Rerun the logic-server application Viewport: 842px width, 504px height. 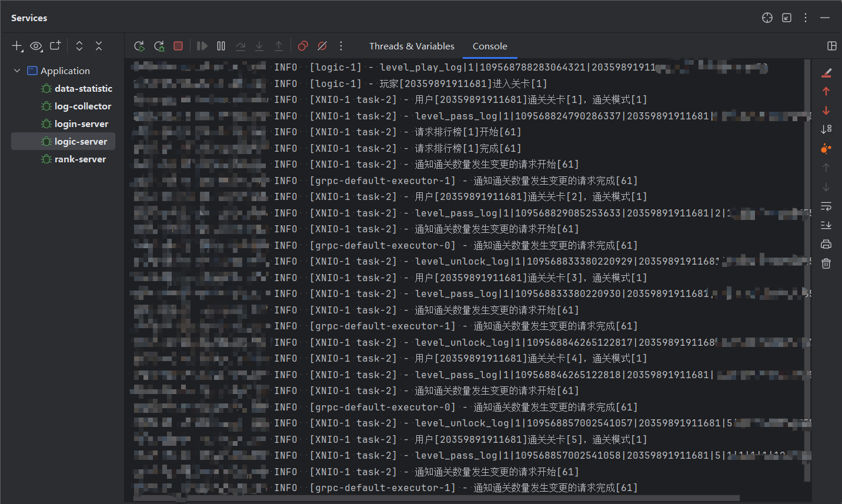point(139,45)
